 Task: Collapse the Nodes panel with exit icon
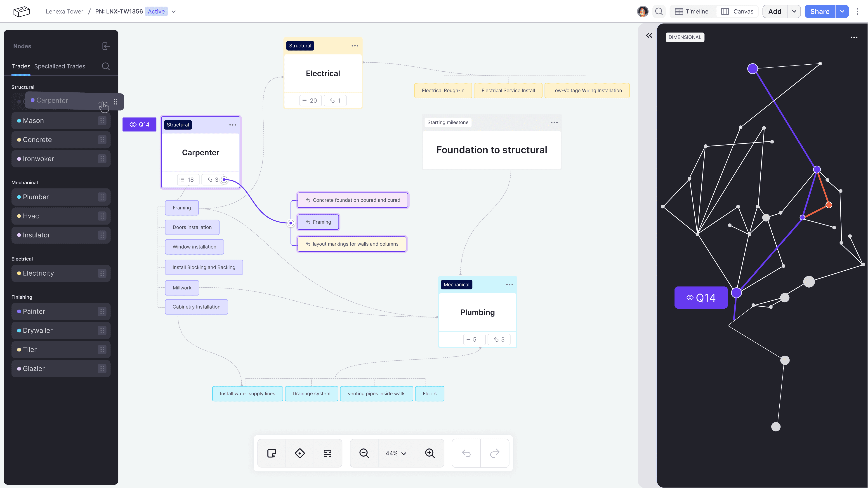(106, 46)
